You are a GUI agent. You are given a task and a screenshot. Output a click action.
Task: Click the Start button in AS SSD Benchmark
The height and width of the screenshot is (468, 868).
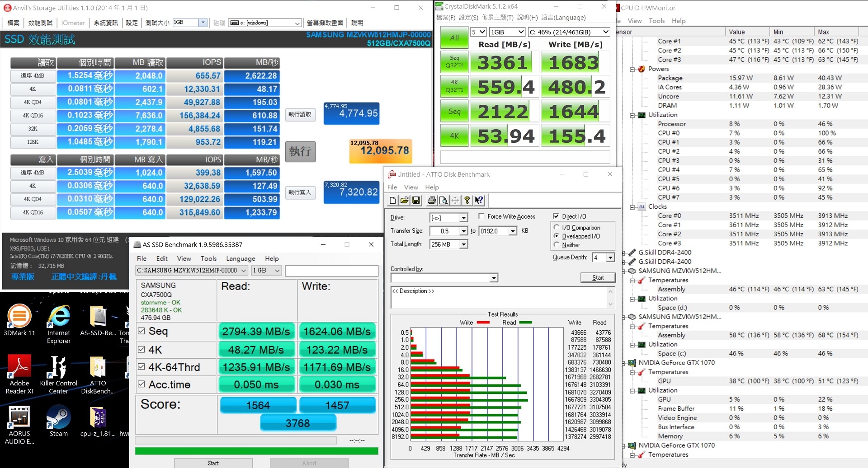213,463
